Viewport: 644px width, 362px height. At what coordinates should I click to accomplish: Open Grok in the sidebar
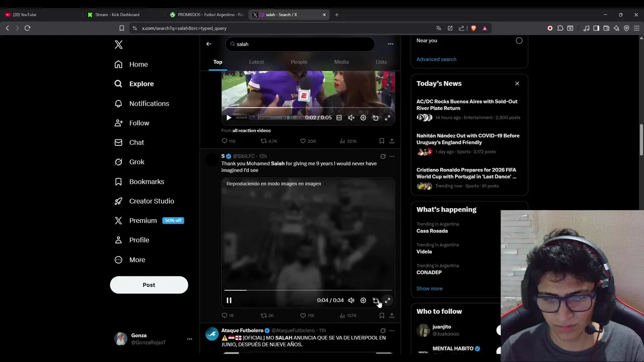point(129,162)
